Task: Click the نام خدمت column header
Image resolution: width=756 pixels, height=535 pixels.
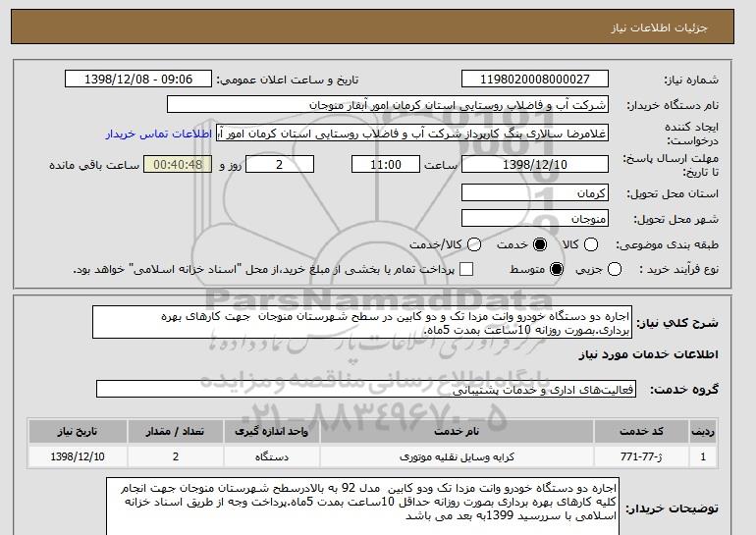Action: coord(457,431)
